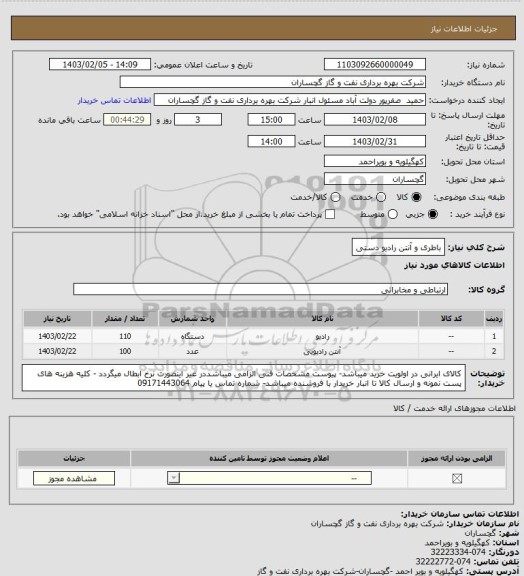Image resolution: width=524 pixels, height=576 pixels.
Task: Toggle the الزامی بودن ارائه مجوز checkbox
Action: 457,478
